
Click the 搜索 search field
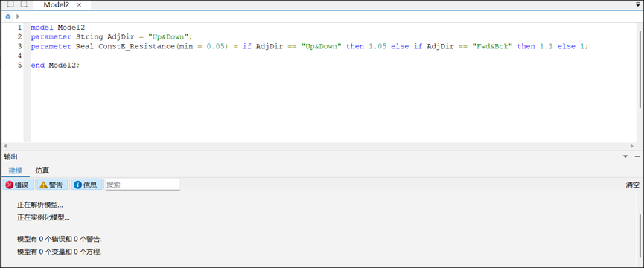tap(142, 185)
